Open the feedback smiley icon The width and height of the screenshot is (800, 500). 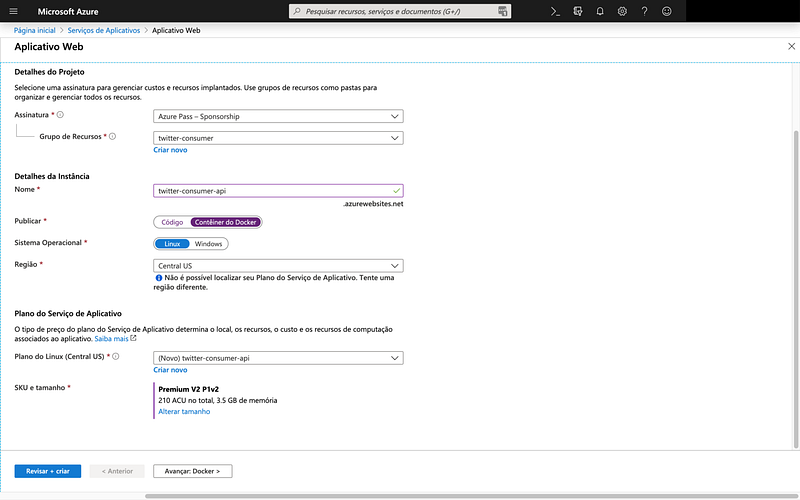coord(666,11)
